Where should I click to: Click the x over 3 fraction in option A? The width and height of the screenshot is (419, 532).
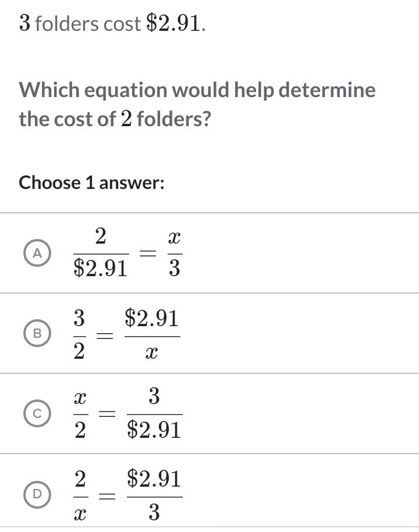[174, 253]
